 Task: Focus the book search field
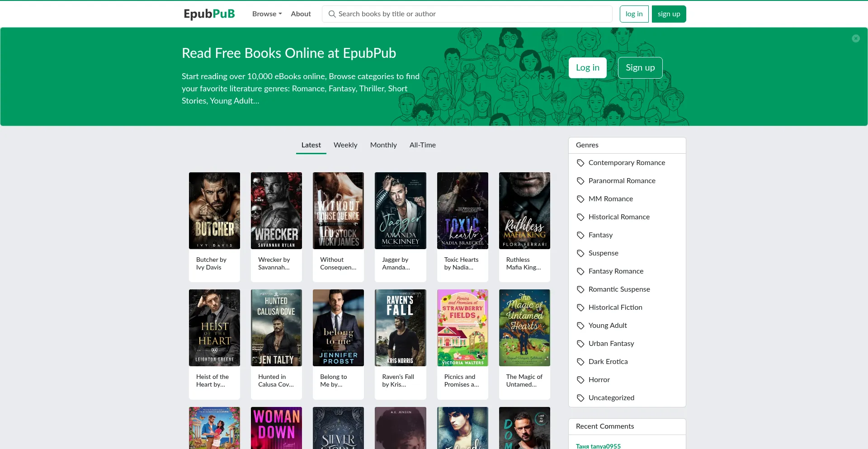pyautogui.click(x=470, y=14)
